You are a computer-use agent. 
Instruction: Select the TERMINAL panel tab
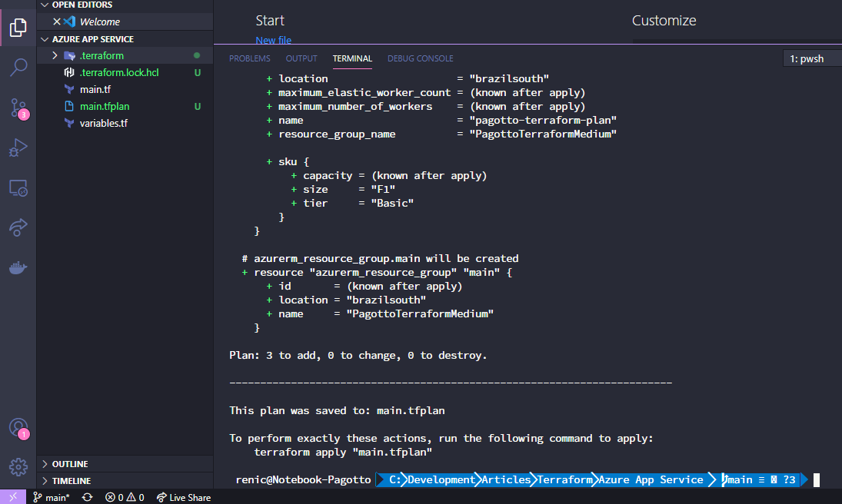pos(352,58)
